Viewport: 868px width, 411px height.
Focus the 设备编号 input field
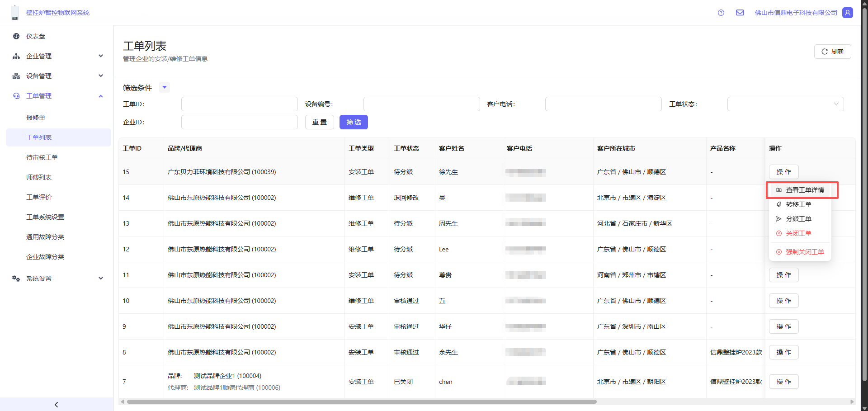pyautogui.click(x=421, y=104)
